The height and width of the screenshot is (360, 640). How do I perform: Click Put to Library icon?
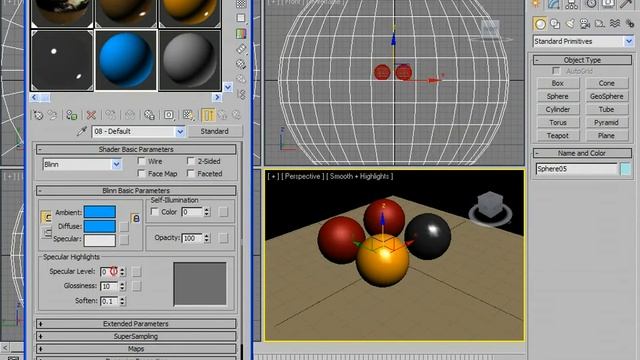149,115
